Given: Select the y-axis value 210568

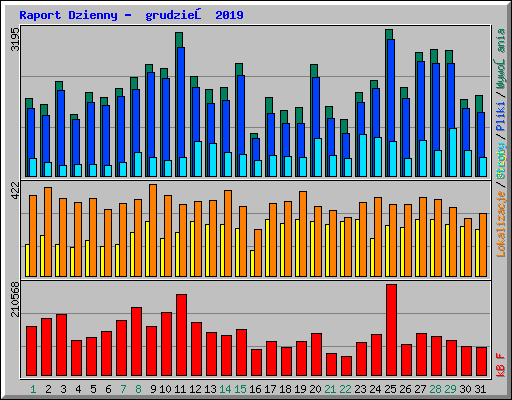Looking at the screenshot, I should coord(15,299).
